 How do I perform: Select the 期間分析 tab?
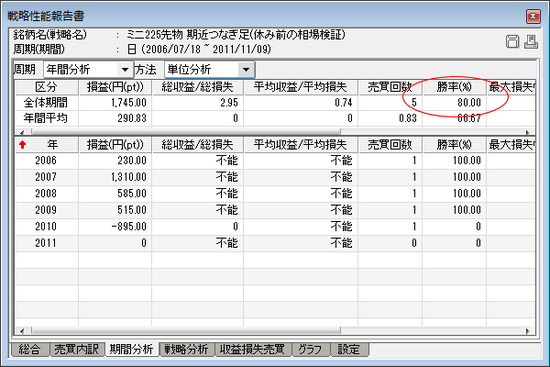[132, 349]
